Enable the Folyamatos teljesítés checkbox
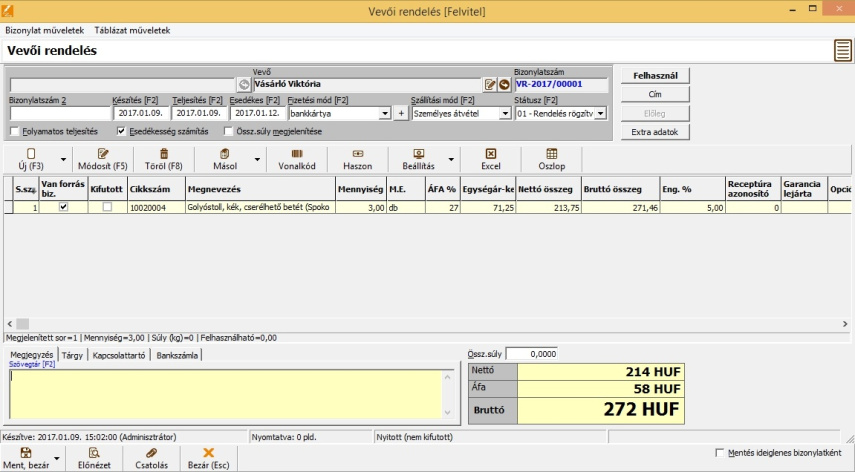855x472 pixels. click(14, 131)
